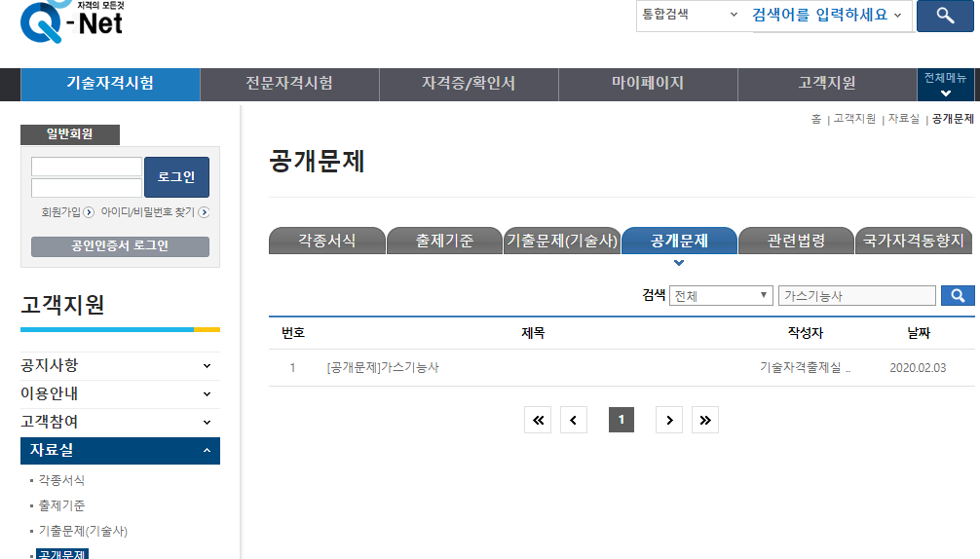The image size is (980, 559).
Task: Click the blue board search magnifier icon
Action: tap(958, 296)
